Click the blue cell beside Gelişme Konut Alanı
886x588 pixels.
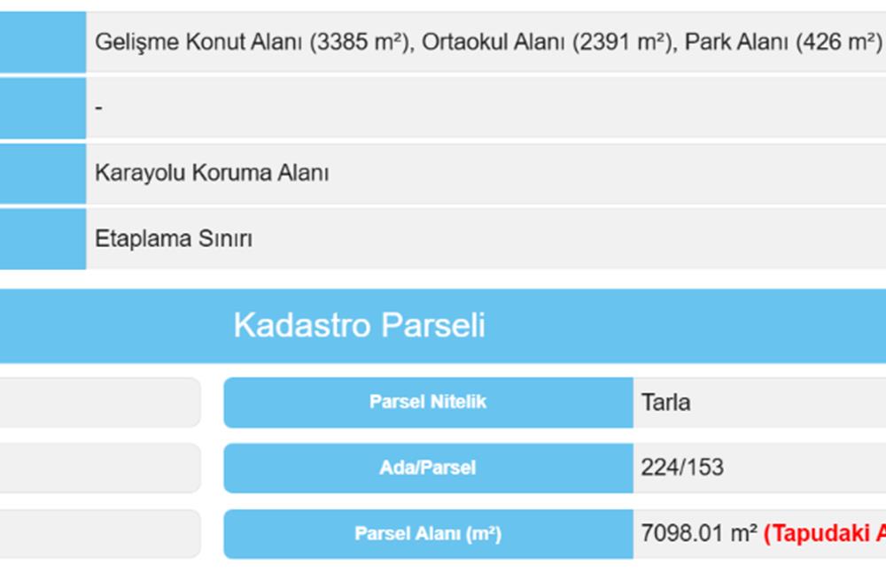point(43,42)
